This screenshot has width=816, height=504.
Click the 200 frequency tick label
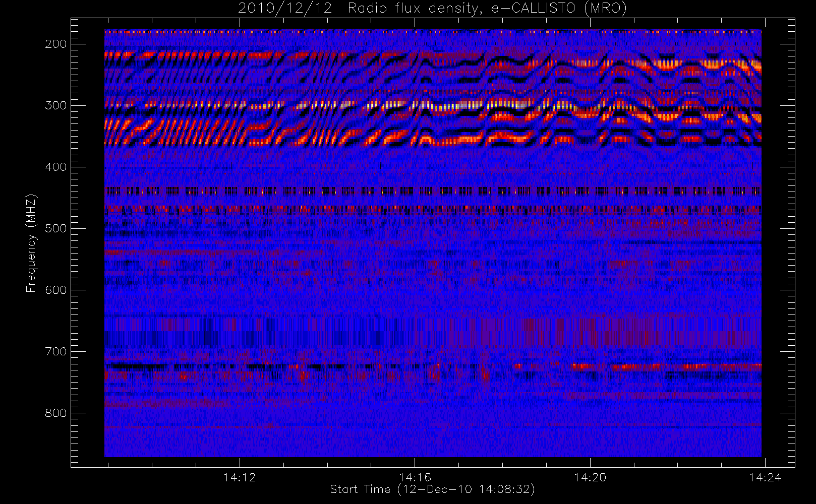click(x=56, y=44)
